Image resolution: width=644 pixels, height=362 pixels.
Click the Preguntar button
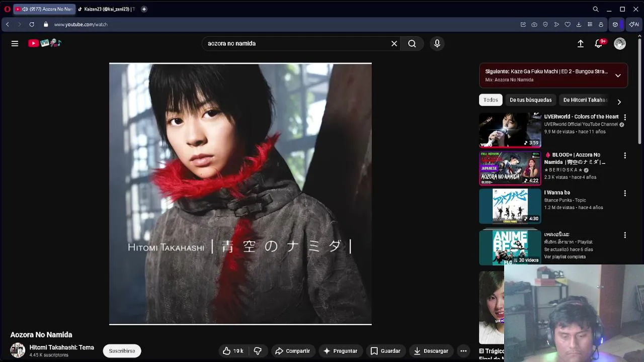point(340,351)
